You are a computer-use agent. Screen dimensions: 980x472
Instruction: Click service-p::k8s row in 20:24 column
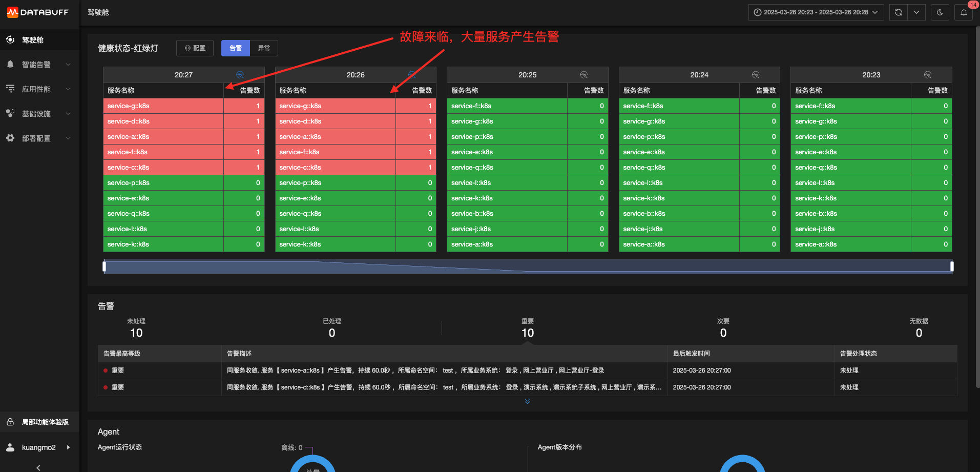point(699,136)
